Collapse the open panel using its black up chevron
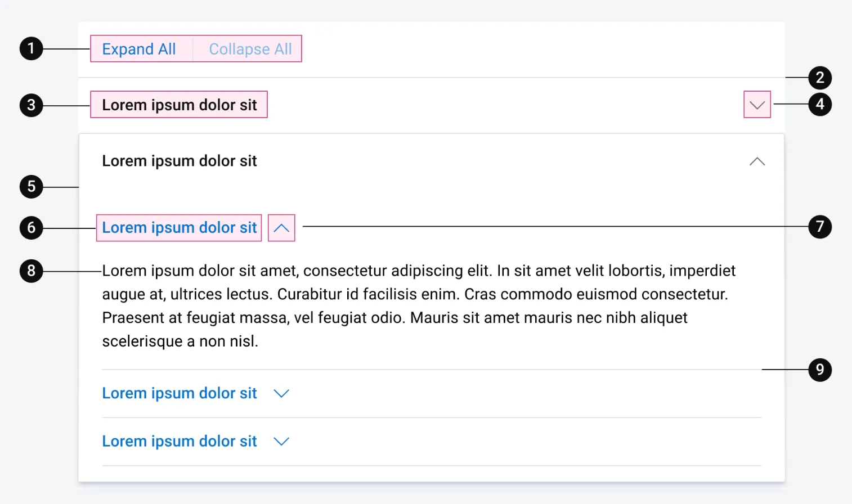Screen dimensions: 852x504 click(757, 161)
